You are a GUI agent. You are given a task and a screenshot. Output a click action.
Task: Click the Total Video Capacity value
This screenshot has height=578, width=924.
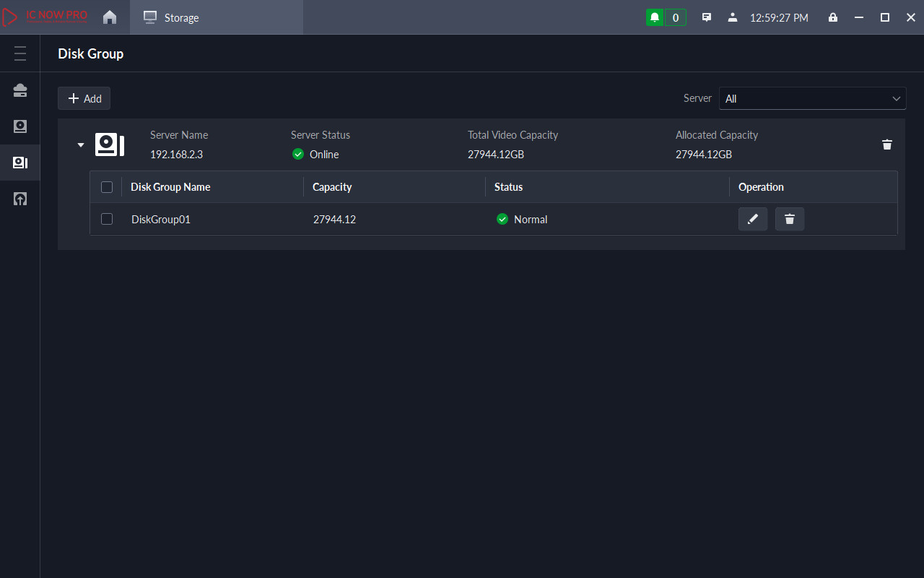496,154
